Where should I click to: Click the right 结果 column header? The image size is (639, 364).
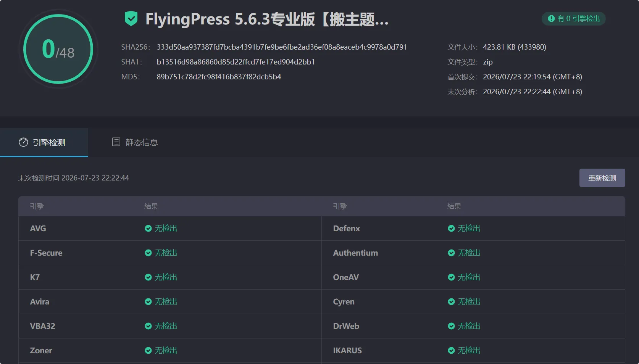point(454,206)
